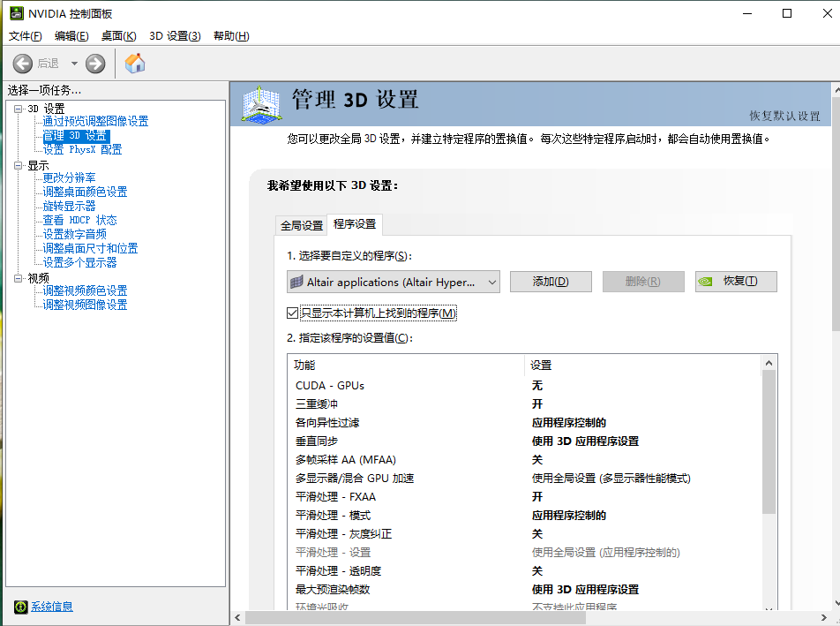Click the 系统信息 gear icon at bottom left
The width and height of the screenshot is (840, 626).
pyautogui.click(x=22, y=607)
